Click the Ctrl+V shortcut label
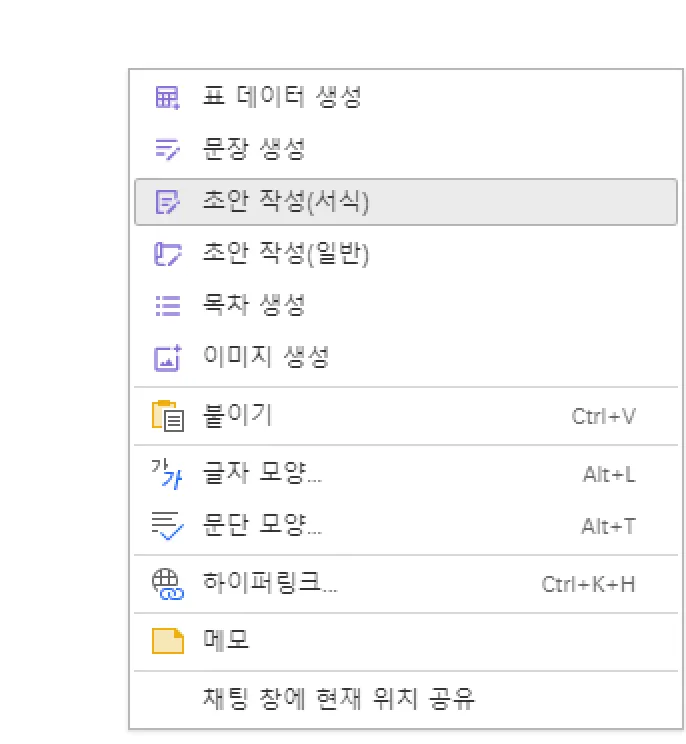The height and width of the screenshot is (744, 686). tap(603, 416)
